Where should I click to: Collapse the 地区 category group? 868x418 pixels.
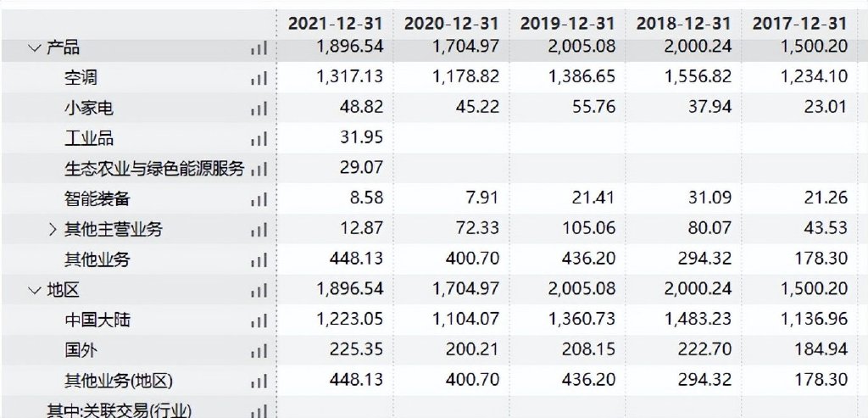(x=35, y=291)
